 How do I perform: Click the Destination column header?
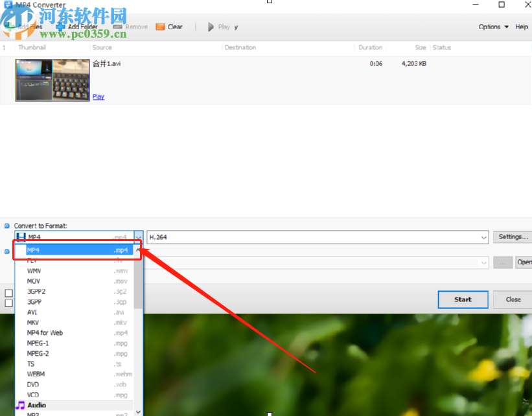[x=240, y=47]
